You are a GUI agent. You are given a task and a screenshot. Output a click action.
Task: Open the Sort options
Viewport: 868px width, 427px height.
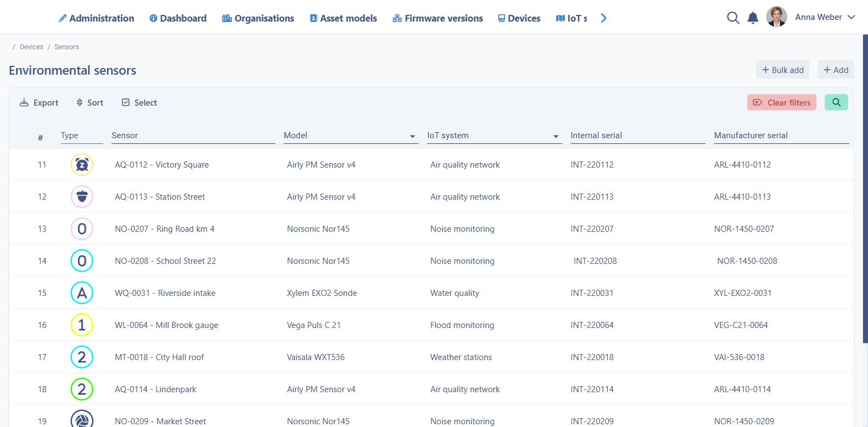[90, 102]
